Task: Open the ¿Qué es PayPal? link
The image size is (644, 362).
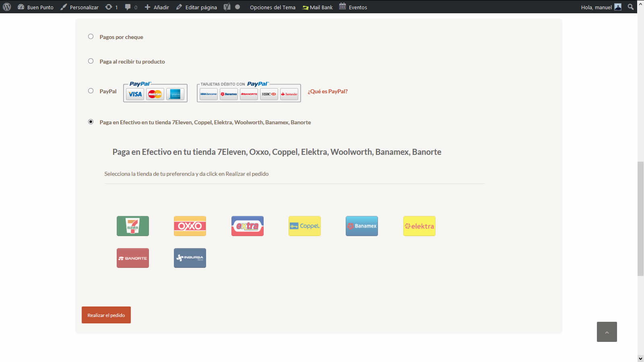Action: 328,91
